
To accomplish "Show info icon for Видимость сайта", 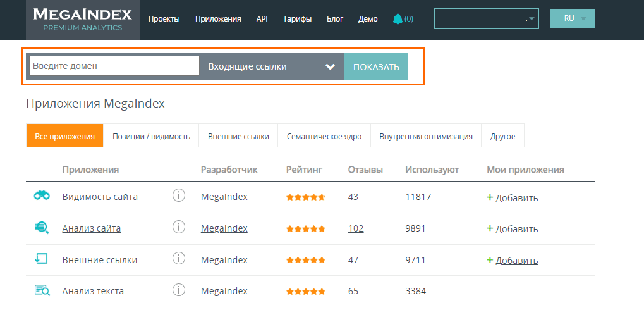I will (x=179, y=195).
